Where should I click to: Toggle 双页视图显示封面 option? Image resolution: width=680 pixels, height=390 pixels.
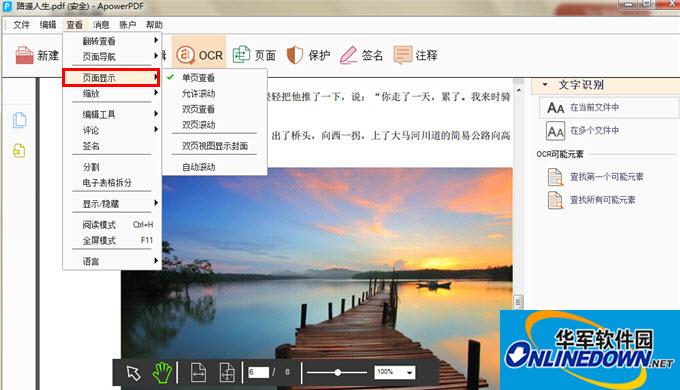215,146
